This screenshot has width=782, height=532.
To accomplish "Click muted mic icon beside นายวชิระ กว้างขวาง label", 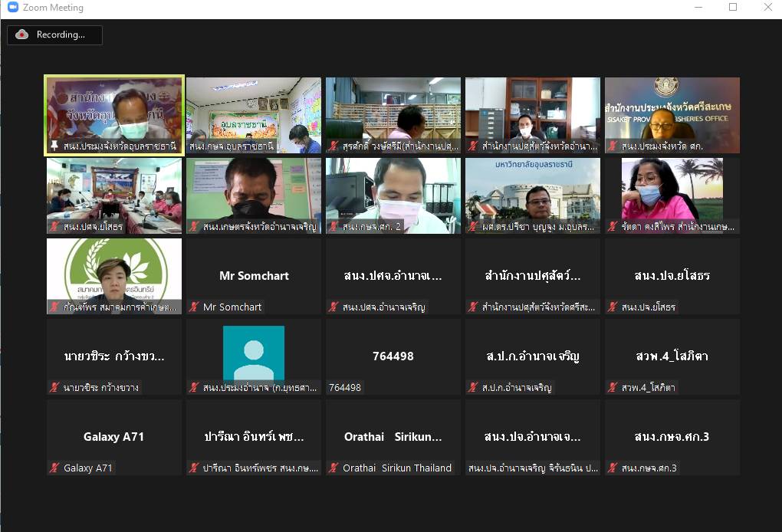I will pos(54,388).
